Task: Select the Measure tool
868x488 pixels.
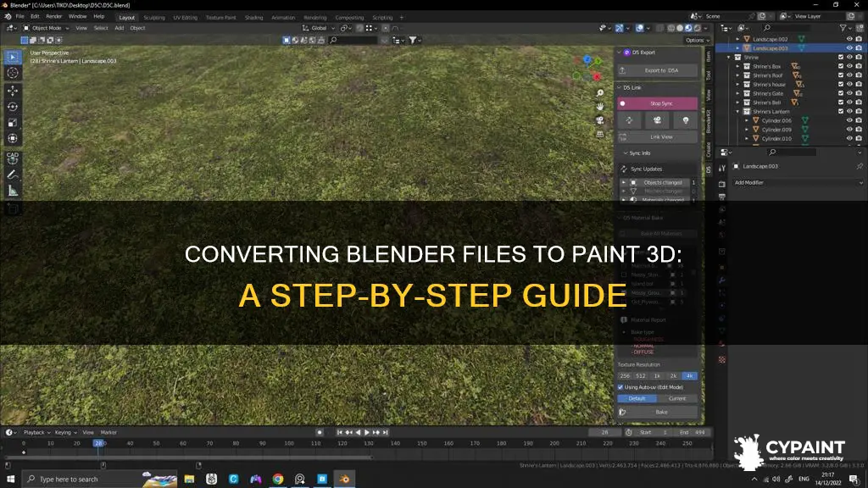Action: pyautogui.click(x=13, y=191)
